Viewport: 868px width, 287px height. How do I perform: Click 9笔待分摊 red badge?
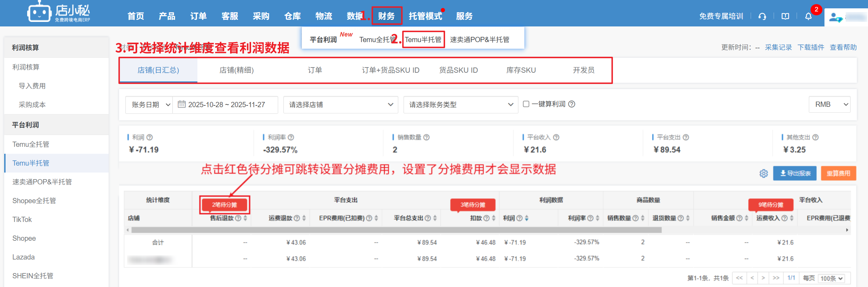pos(771,205)
